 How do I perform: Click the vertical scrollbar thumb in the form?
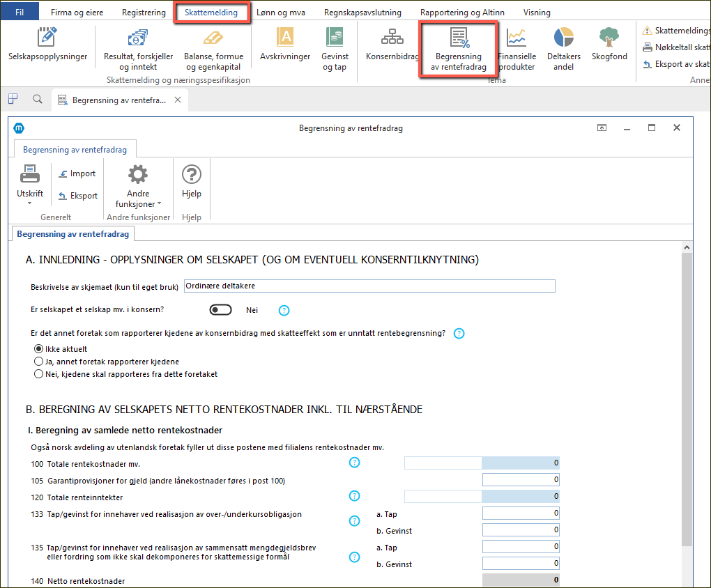coord(687,399)
